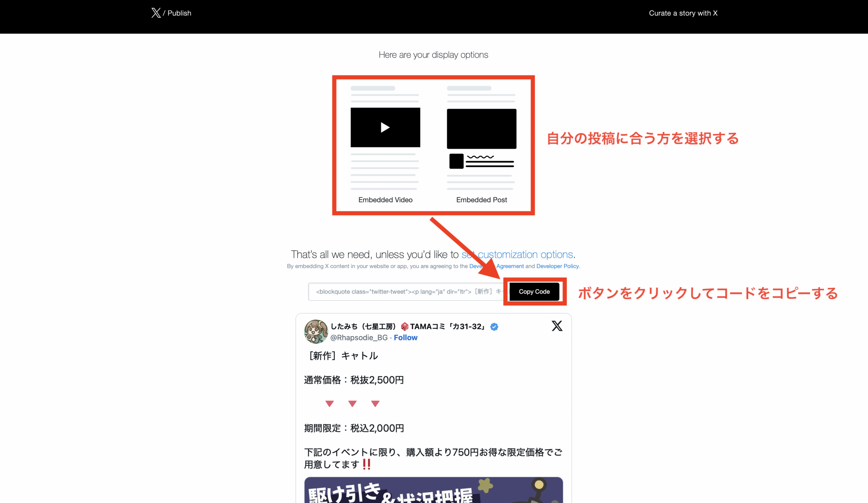868x503 pixels.
Task: Open Curate a story with X
Action: pyautogui.click(x=683, y=13)
